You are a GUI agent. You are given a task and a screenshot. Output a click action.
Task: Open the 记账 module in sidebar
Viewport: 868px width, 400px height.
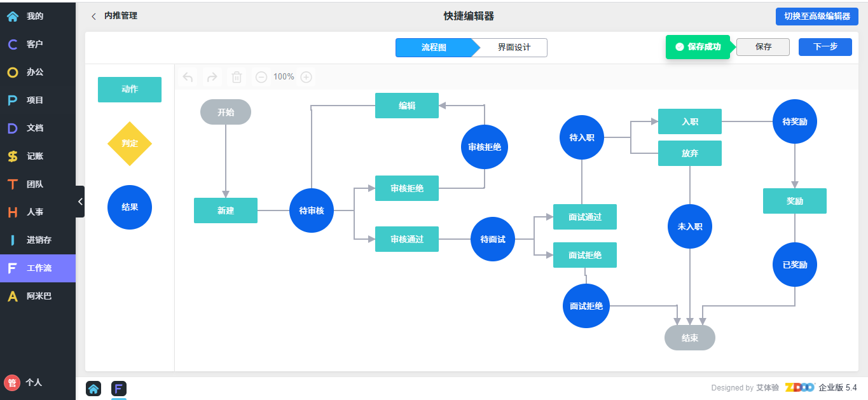tap(38, 156)
